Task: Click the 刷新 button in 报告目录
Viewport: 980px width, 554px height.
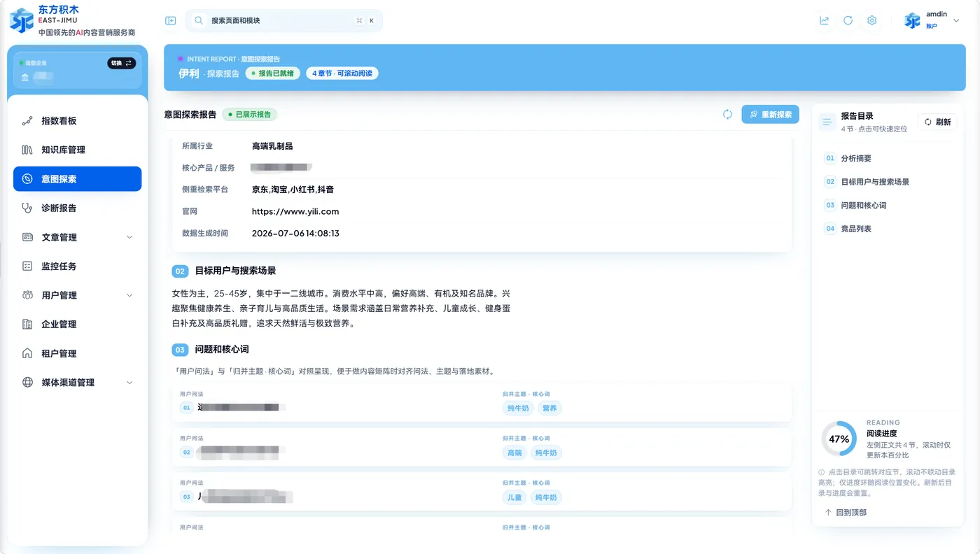Action: (937, 122)
